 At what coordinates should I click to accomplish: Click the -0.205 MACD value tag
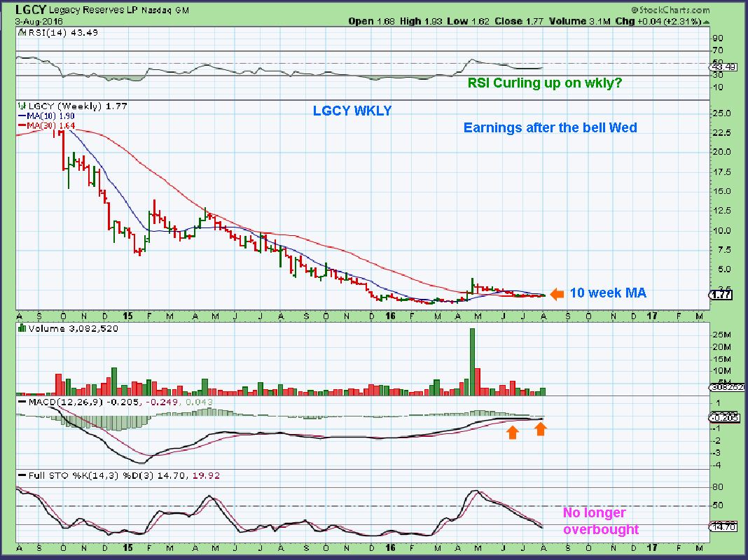tap(724, 417)
